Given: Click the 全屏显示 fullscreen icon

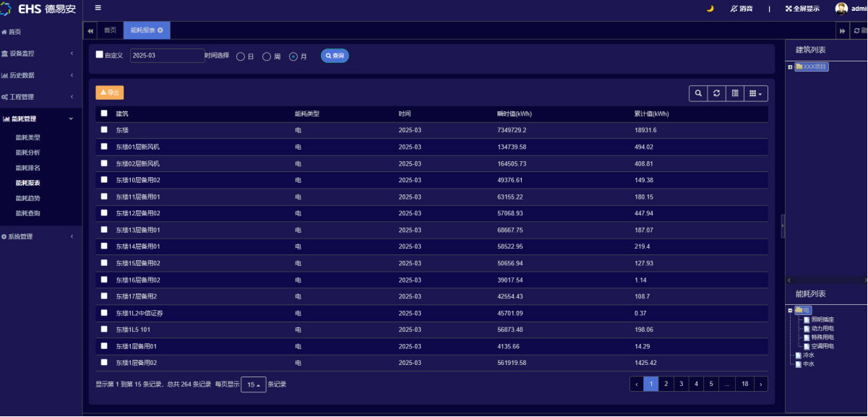Looking at the screenshot, I should 788,9.
